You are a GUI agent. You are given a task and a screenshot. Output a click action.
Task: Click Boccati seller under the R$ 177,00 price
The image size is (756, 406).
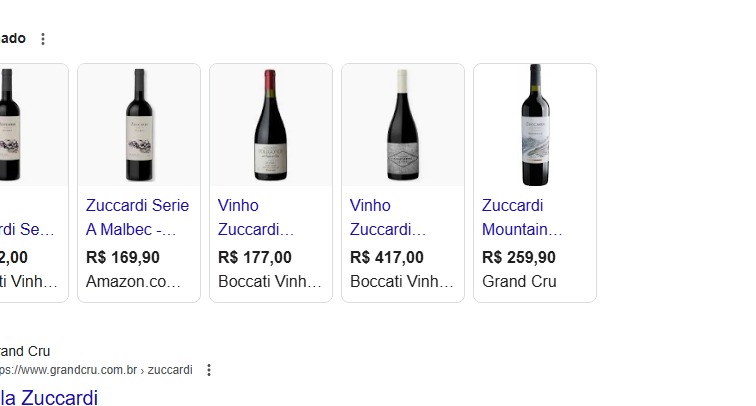coord(270,281)
